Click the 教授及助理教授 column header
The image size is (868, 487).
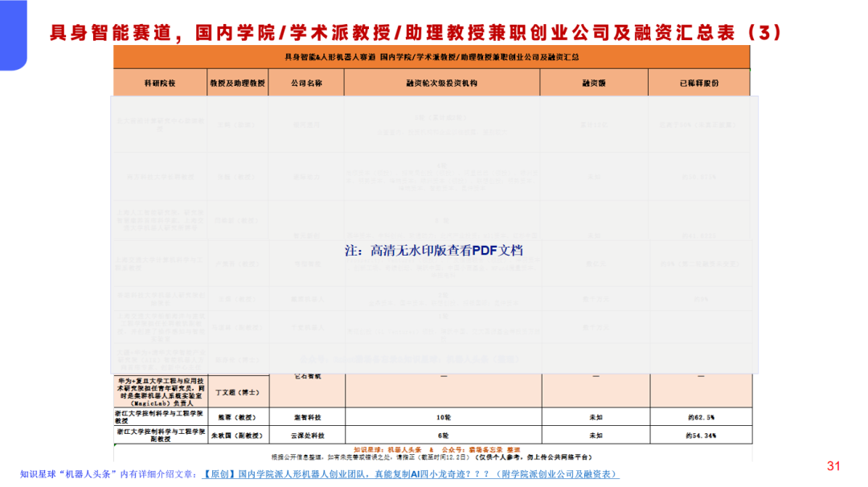(237, 83)
